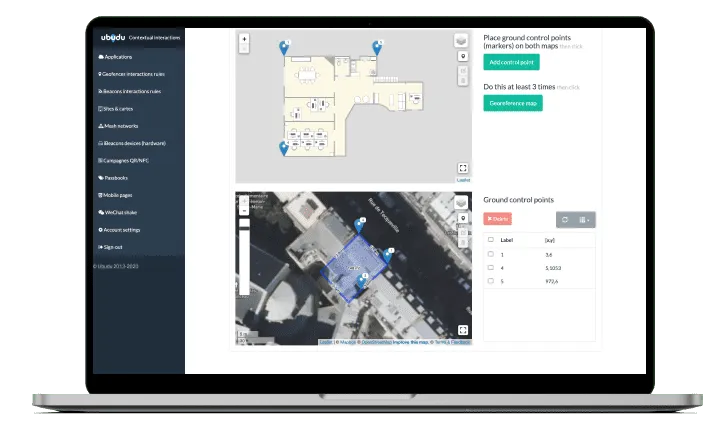The image size is (723, 440).
Task: Zoom in on the floor plan map
Action: point(244,39)
